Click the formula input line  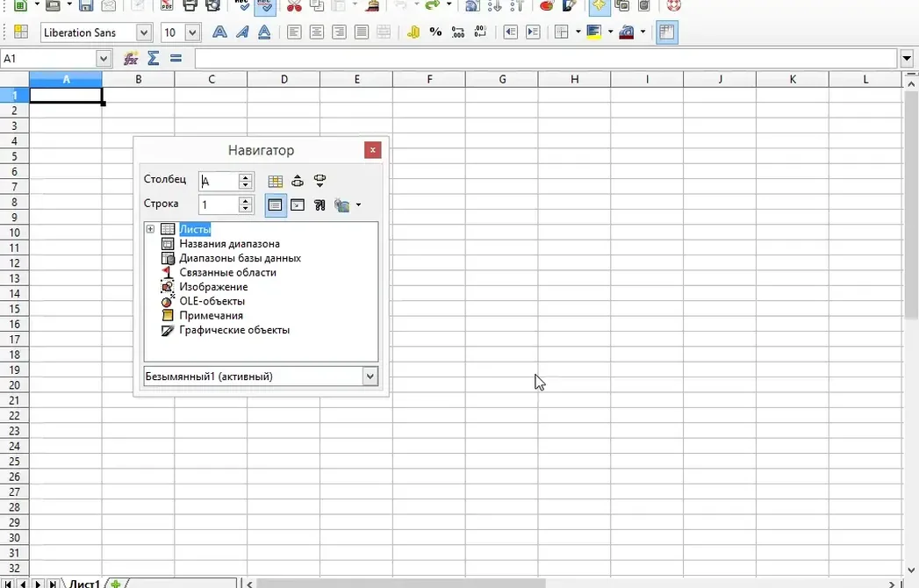coord(546,58)
